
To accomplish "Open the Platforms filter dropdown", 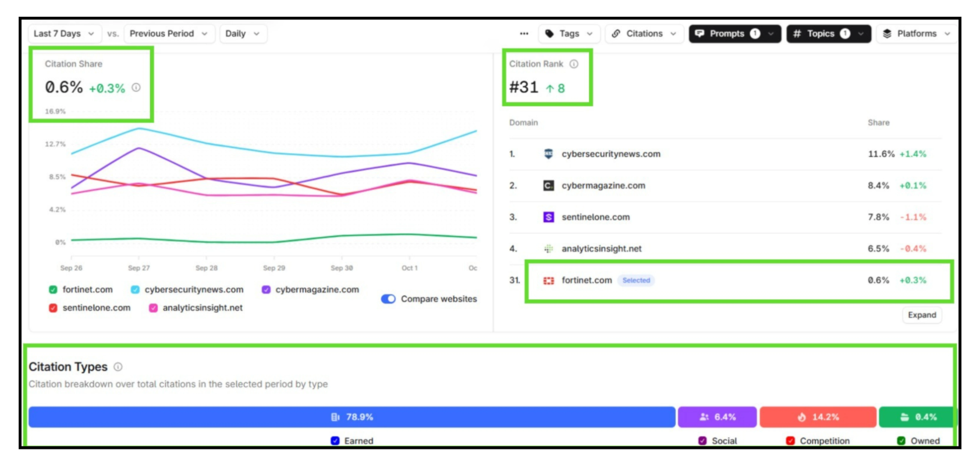I will (917, 34).
